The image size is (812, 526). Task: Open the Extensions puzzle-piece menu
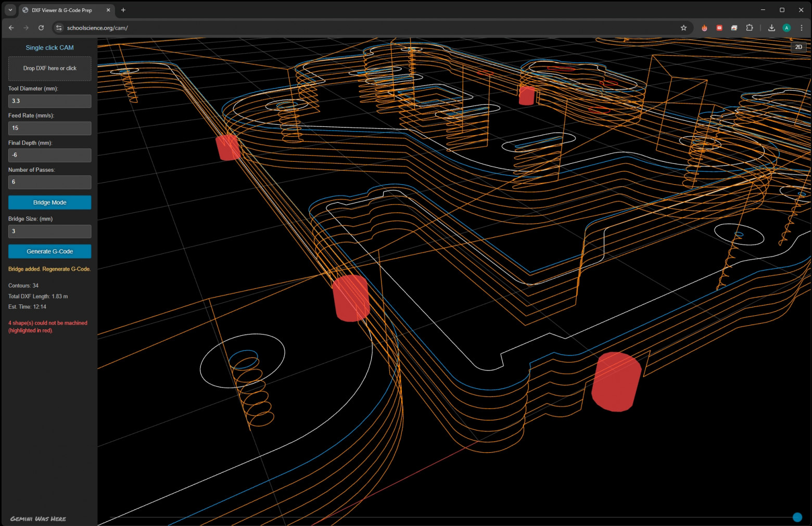tap(750, 28)
